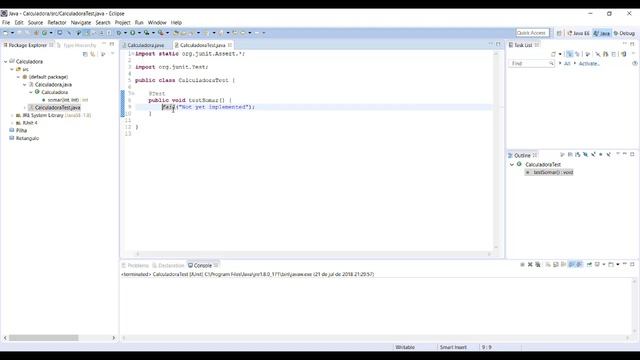Open the Debug dropdown arrow in toolbar

[125, 33]
